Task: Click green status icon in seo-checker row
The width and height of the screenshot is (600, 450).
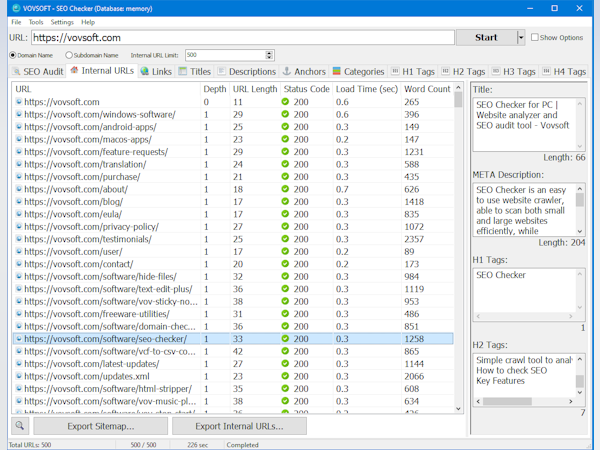Action: pyautogui.click(x=285, y=339)
